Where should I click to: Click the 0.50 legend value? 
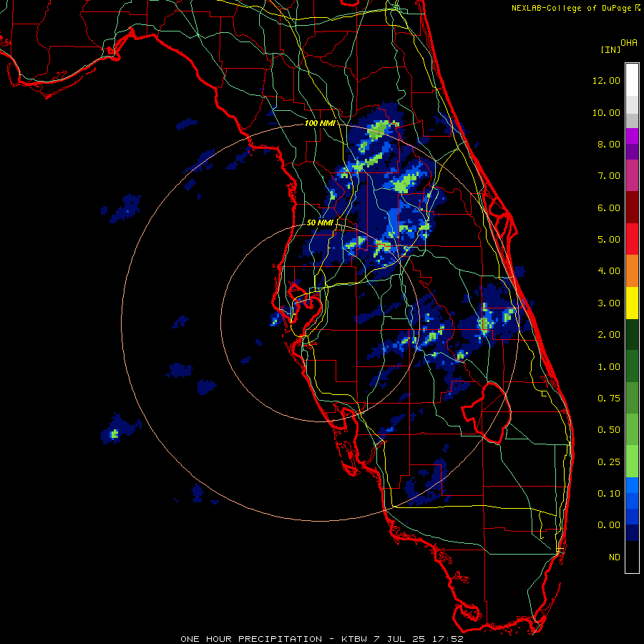[x=609, y=430]
